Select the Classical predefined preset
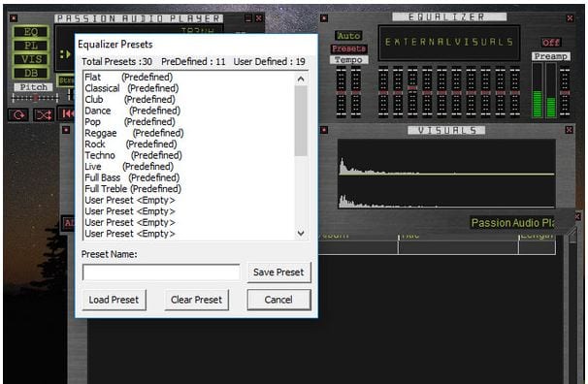588x384 pixels. [132, 88]
